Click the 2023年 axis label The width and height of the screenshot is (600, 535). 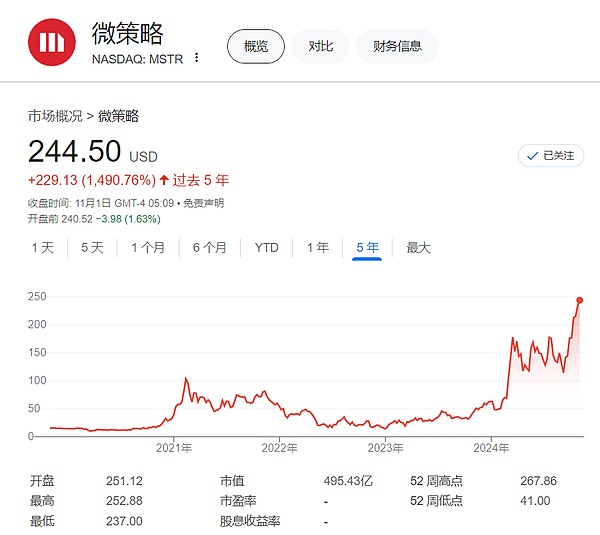click(x=385, y=448)
